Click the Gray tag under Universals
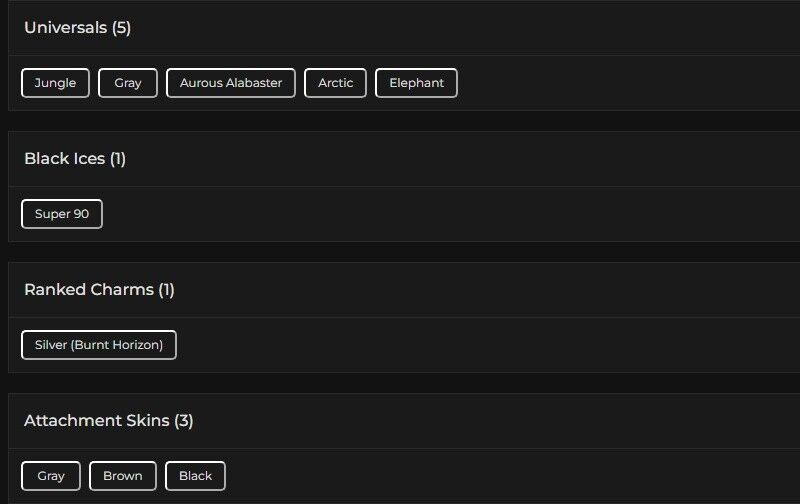800x504 pixels. pos(128,83)
